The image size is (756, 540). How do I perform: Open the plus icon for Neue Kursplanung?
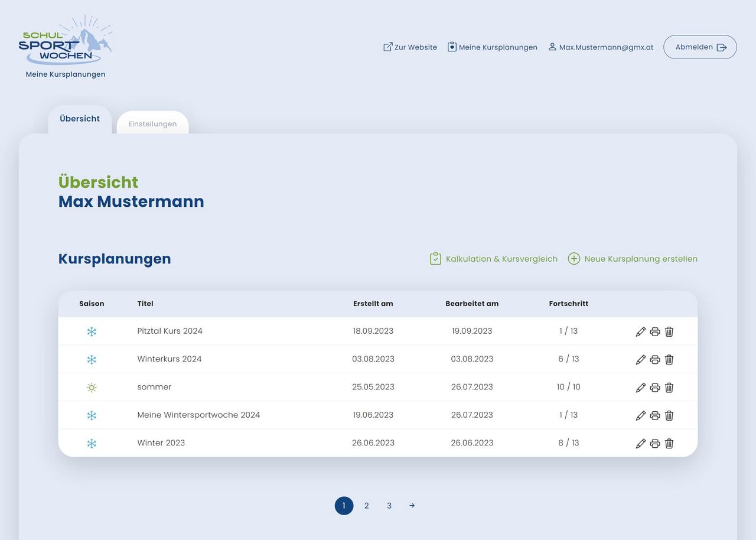[573, 258]
